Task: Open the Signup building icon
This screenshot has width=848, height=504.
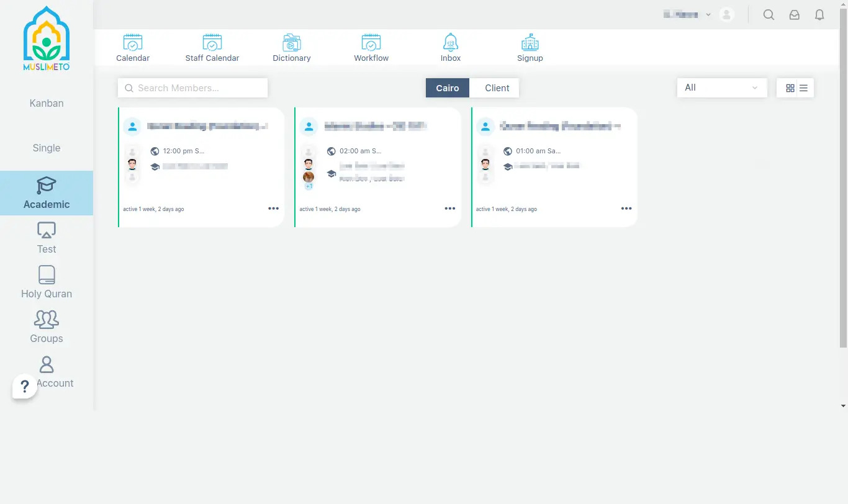Action: coord(530,43)
